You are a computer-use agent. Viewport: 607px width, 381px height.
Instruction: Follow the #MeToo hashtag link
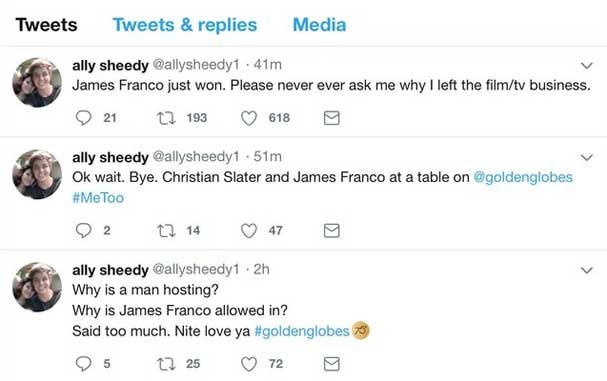coord(98,198)
